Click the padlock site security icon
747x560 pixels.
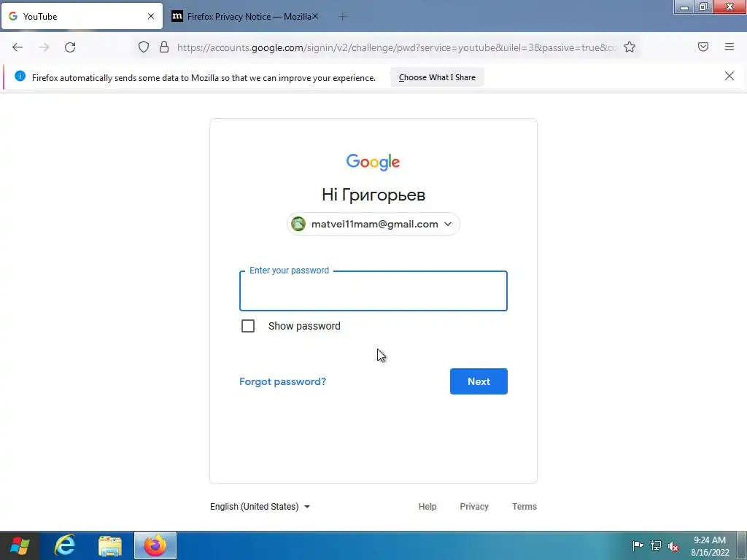[164, 47]
